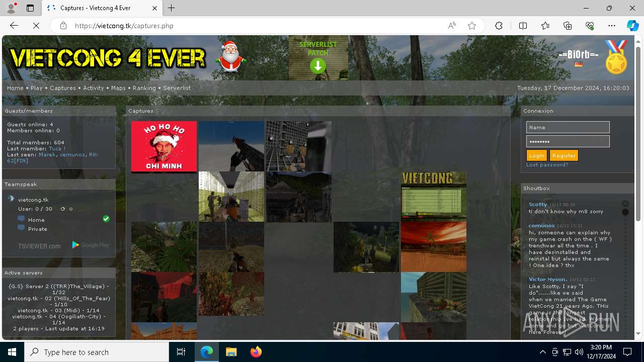The image size is (644, 362).
Task: Download the Serverlist Patch via green arrow
Action: [318, 66]
